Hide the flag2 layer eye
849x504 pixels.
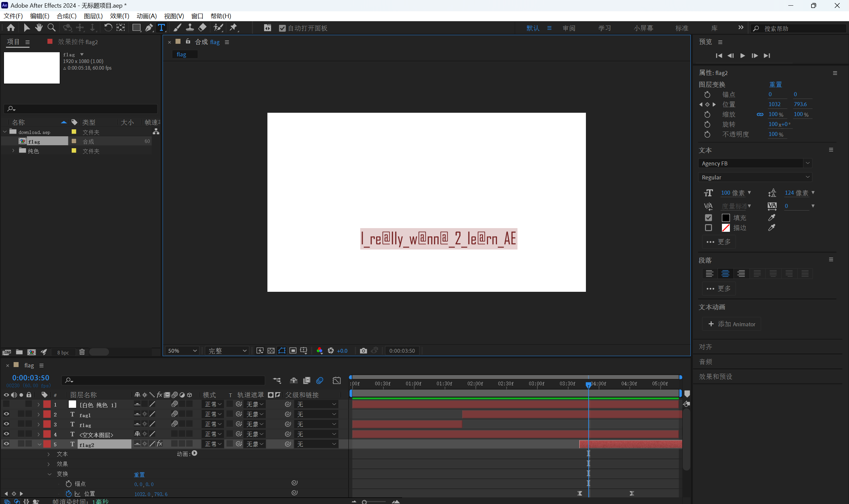[6, 444]
